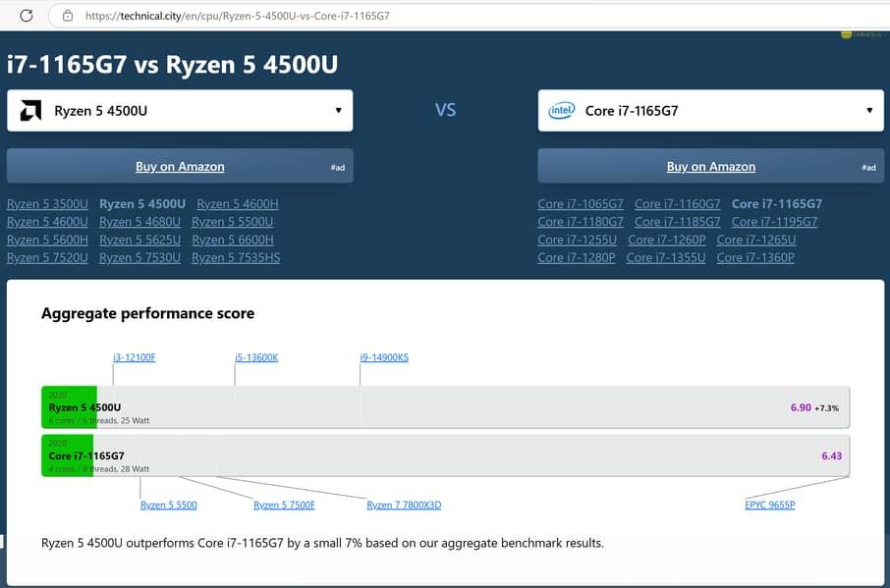Open the i9-14900KS marker link
This screenshot has height=588, width=890.
384,357
